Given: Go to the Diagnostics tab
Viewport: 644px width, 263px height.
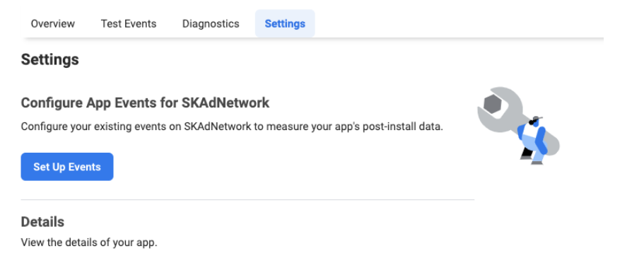Looking at the screenshot, I should (x=211, y=24).
